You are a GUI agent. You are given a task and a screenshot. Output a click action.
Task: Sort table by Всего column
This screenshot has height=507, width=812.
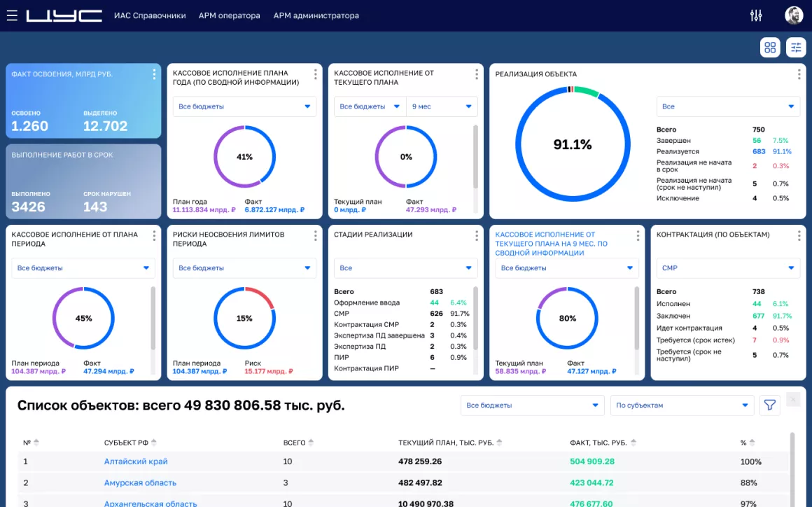(311, 443)
